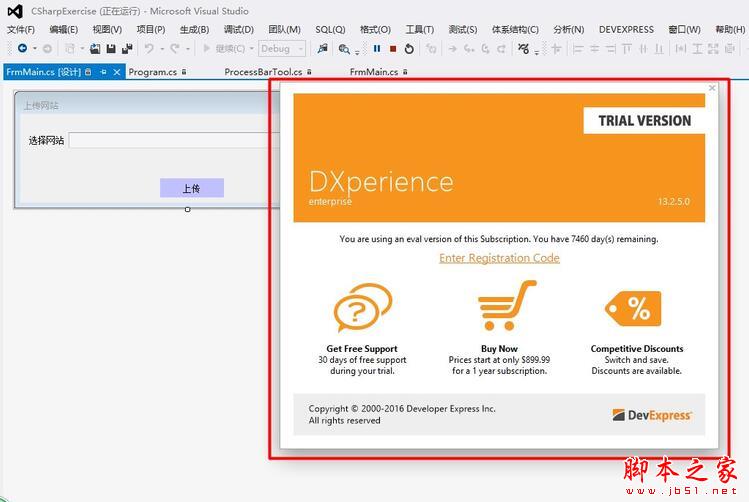Open the 文件(F) menu
The width and height of the screenshot is (749, 502).
point(21,30)
